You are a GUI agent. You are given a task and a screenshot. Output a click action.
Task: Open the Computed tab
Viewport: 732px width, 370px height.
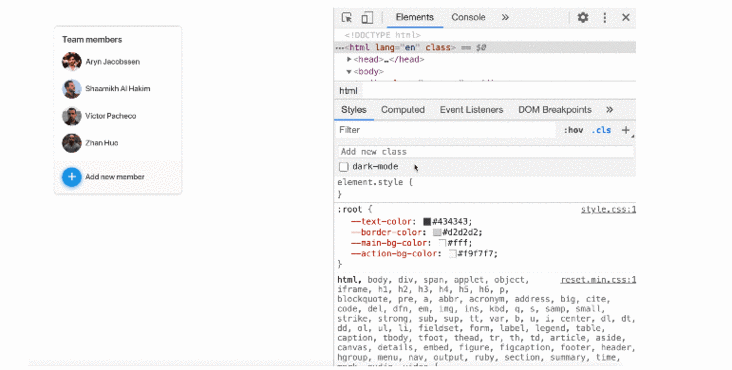403,110
